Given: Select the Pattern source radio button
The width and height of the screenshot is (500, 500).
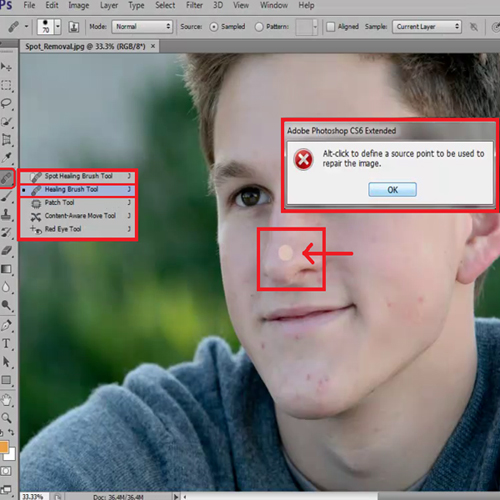Looking at the screenshot, I should click(259, 27).
